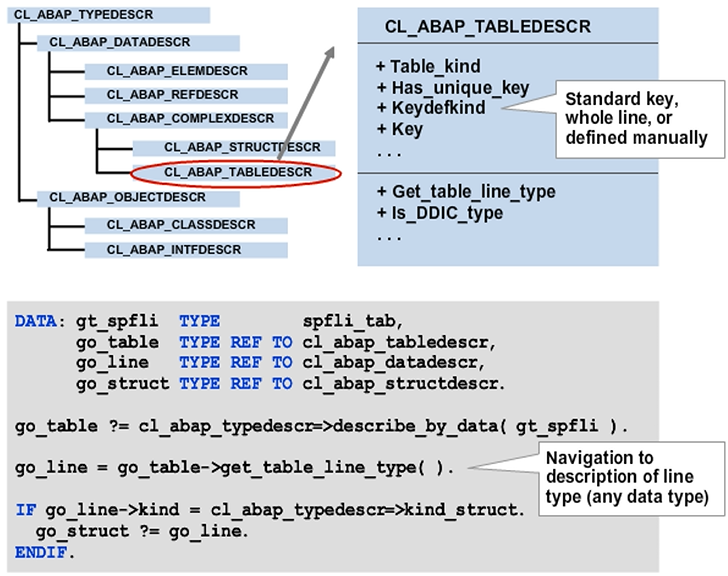Screen dimensions: 728x576
Task: Select the CL_ABAP_OBJECTDESCR tree node
Action: tap(127, 197)
